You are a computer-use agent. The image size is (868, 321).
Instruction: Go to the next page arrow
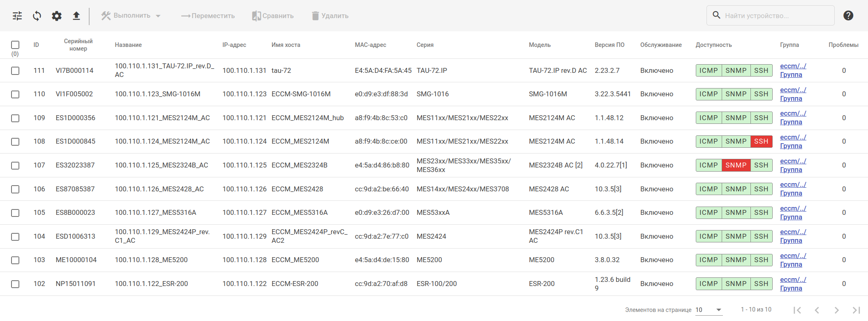coord(836,310)
